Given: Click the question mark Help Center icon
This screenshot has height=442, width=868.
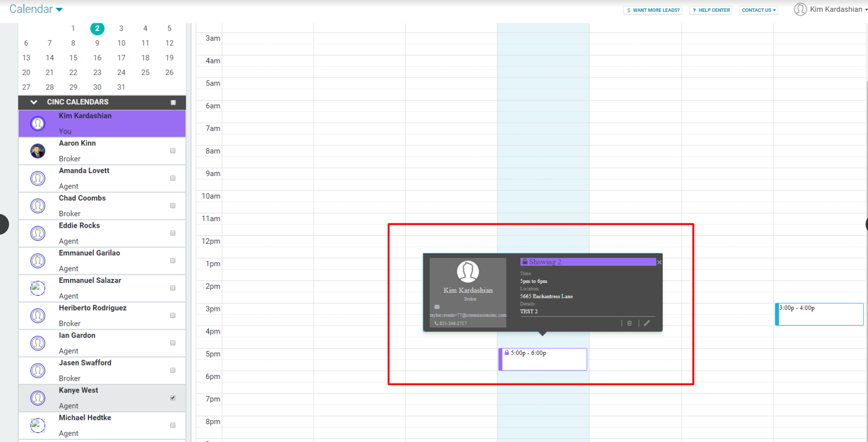Looking at the screenshot, I should [694, 10].
